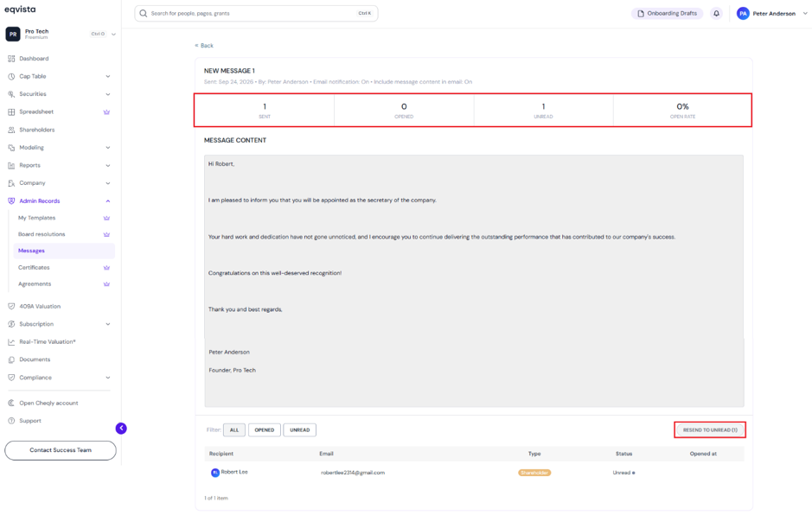Expand the Reports section chevron
Viewport: 812px width, 515px height.
(108, 166)
